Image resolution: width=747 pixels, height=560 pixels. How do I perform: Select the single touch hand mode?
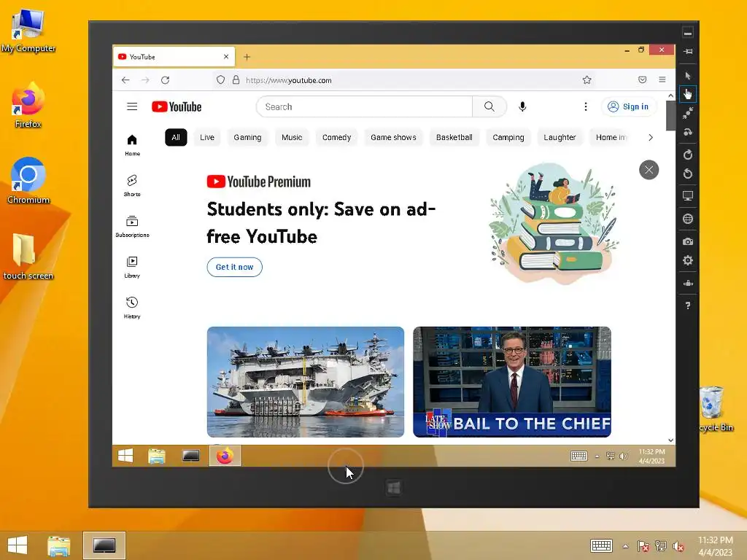(687, 94)
